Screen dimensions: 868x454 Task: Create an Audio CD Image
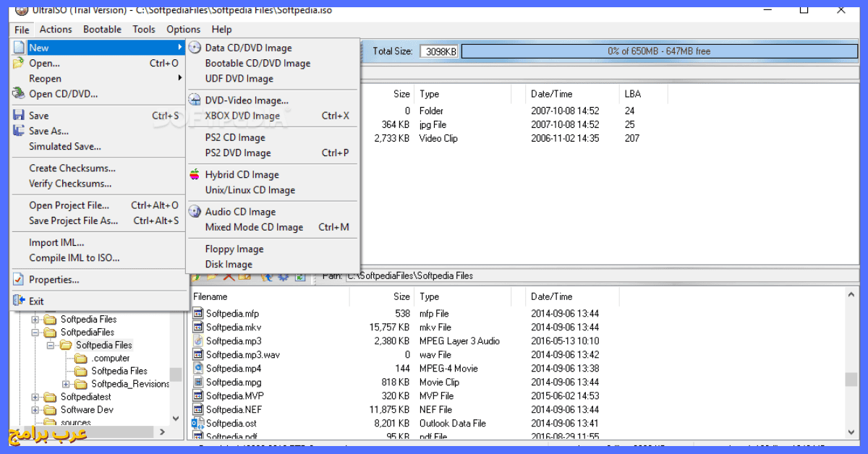[x=240, y=212]
